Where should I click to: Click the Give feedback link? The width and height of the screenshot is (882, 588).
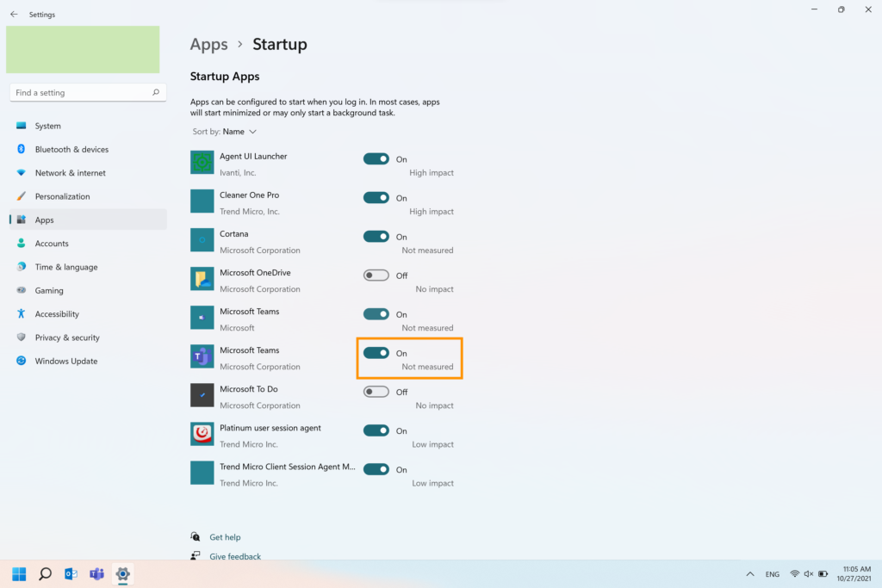pos(235,556)
